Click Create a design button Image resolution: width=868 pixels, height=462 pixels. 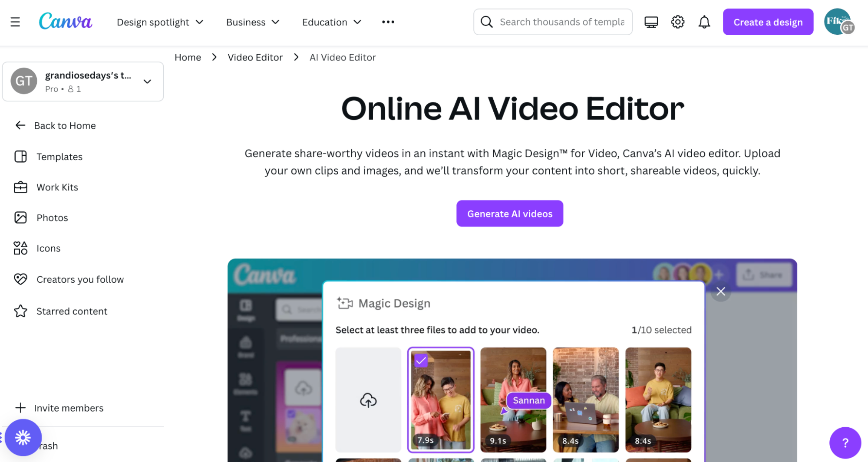(768, 22)
